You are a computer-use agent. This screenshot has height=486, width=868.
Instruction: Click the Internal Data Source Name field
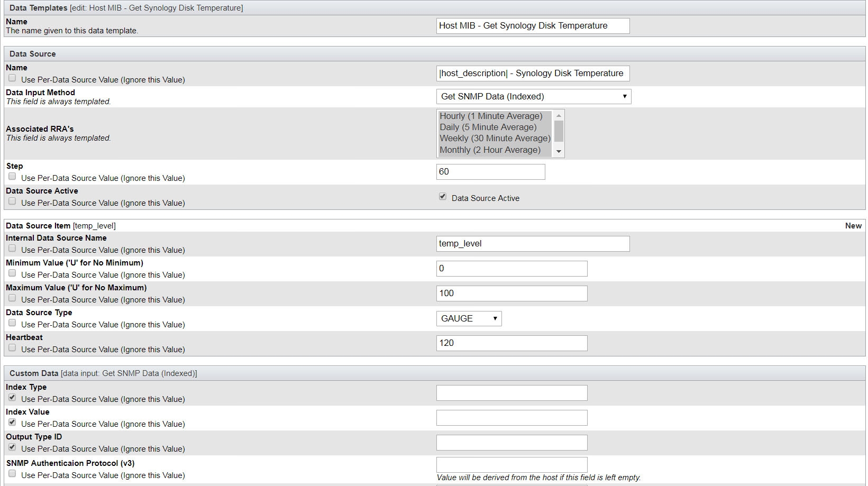pos(533,244)
